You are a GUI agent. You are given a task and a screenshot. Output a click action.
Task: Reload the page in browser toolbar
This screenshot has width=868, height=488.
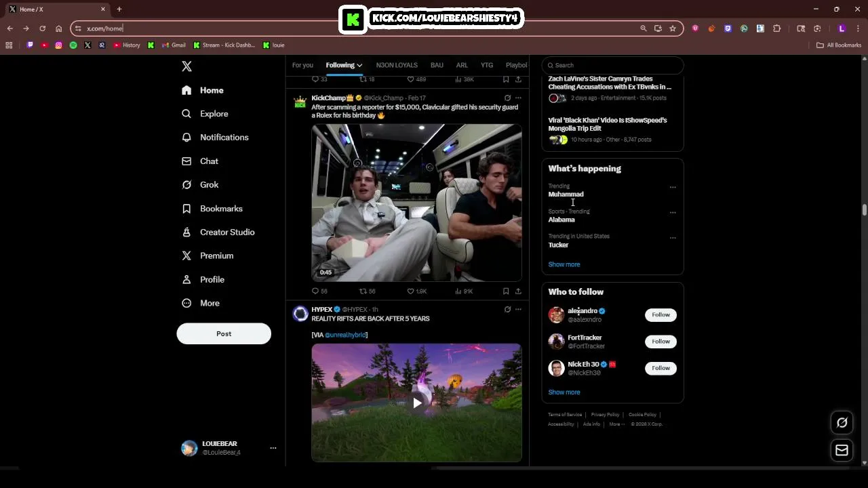pyautogui.click(x=42, y=28)
